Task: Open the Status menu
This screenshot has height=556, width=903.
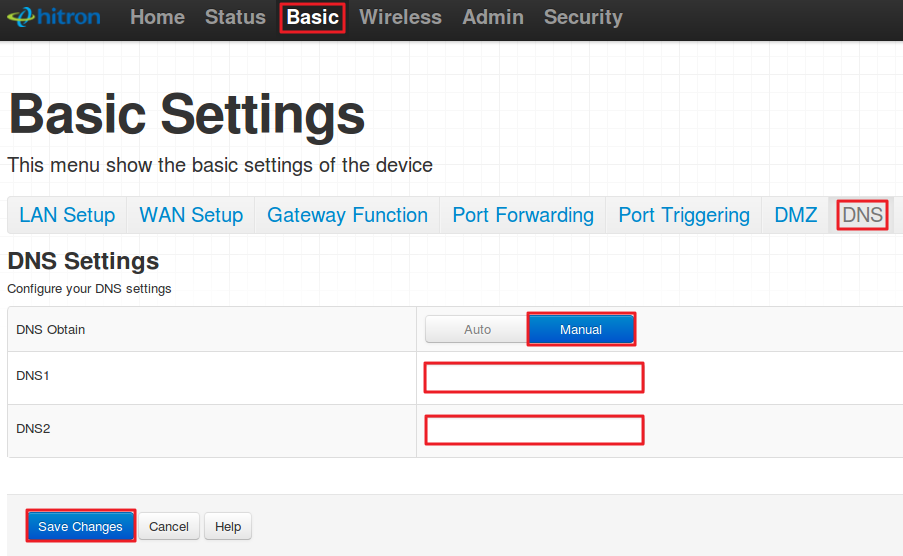Action: [x=235, y=17]
